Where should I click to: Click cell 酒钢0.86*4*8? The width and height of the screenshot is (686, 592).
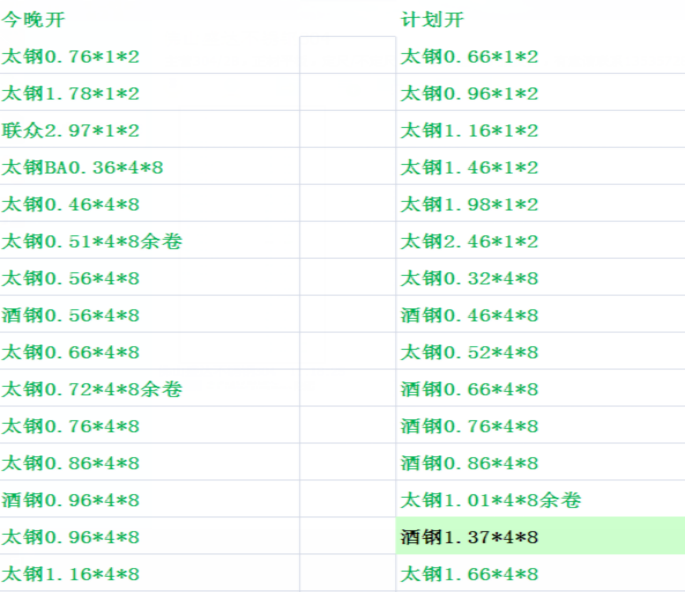[541, 462]
